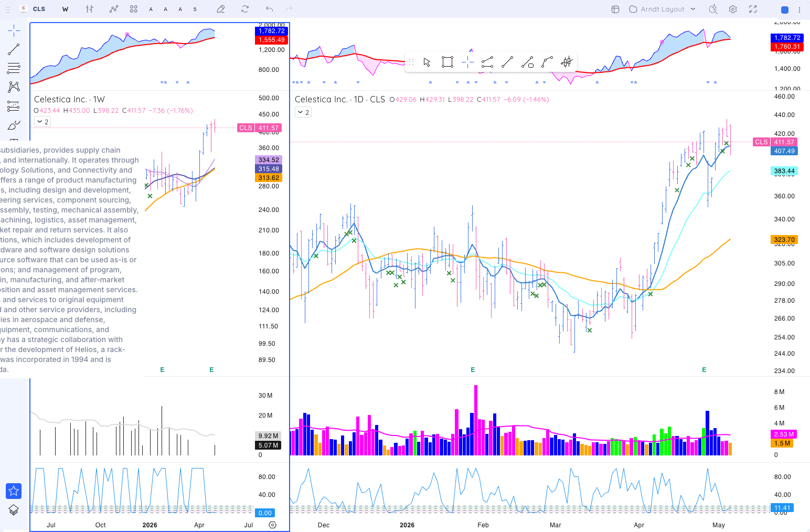Click the 407.49 blue price label

coord(784,151)
